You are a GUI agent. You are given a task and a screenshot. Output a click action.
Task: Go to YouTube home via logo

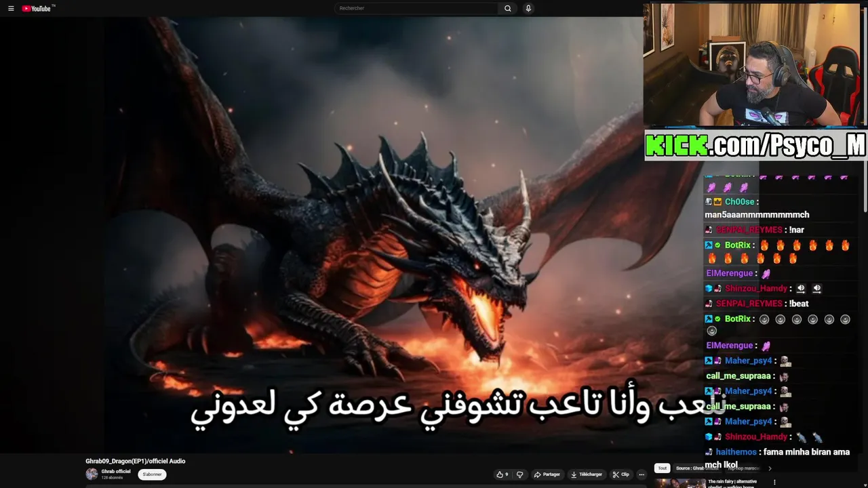37,8
